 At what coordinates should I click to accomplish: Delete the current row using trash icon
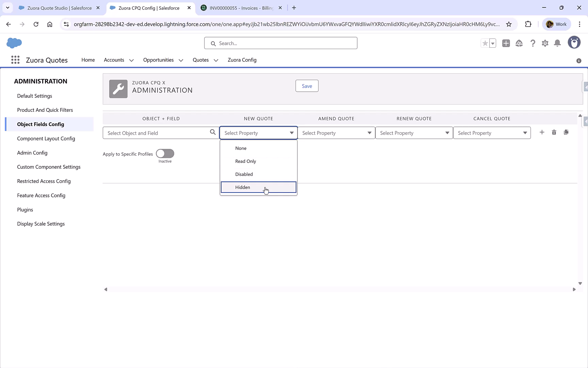click(554, 132)
